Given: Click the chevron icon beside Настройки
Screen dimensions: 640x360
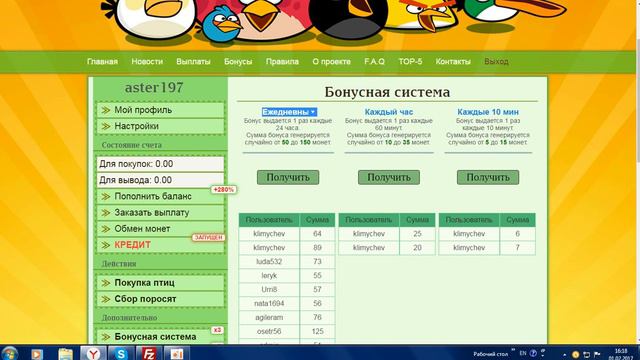Looking at the screenshot, I should point(106,127).
